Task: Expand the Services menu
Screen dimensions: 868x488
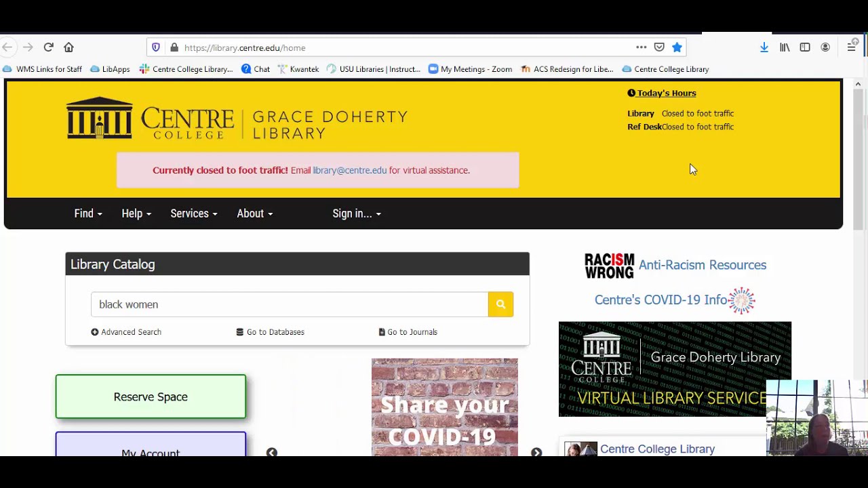Action: point(194,213)
